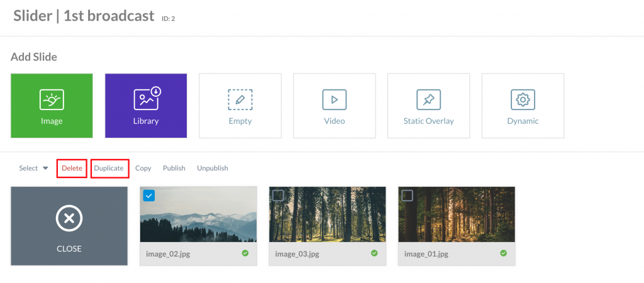Open the image_03.jpg forest thumbnail
The image size is (644, 283).
pyautogui.click(x=327, y=214)
